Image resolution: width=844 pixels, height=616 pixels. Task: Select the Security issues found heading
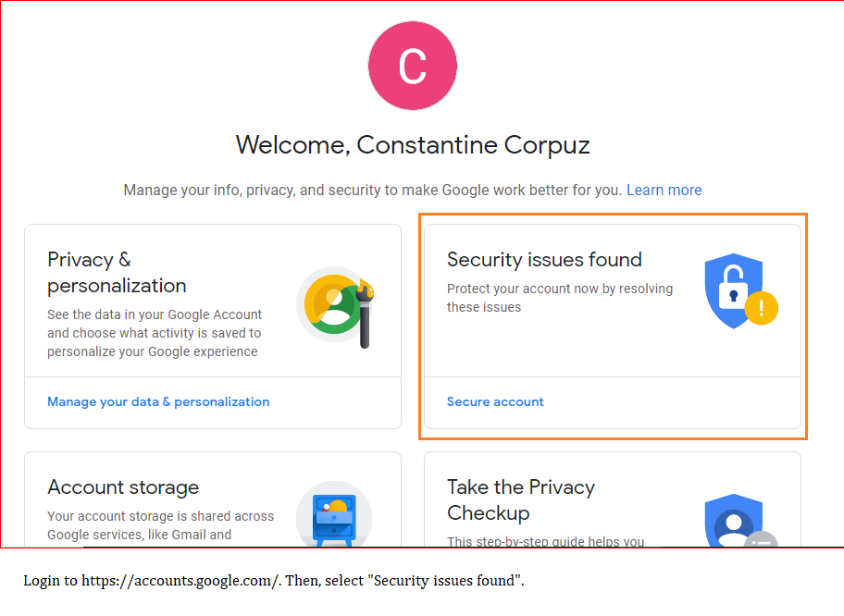click(544, 259)
